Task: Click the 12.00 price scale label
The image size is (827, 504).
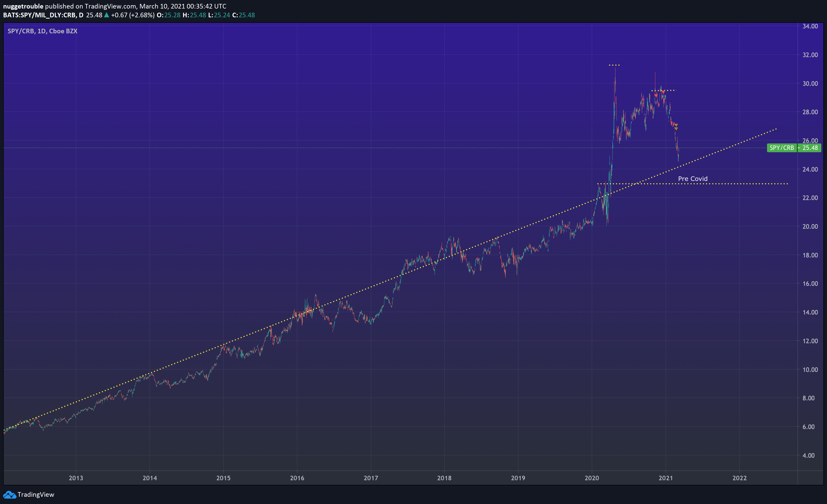Action: click(x=810, y=341)
